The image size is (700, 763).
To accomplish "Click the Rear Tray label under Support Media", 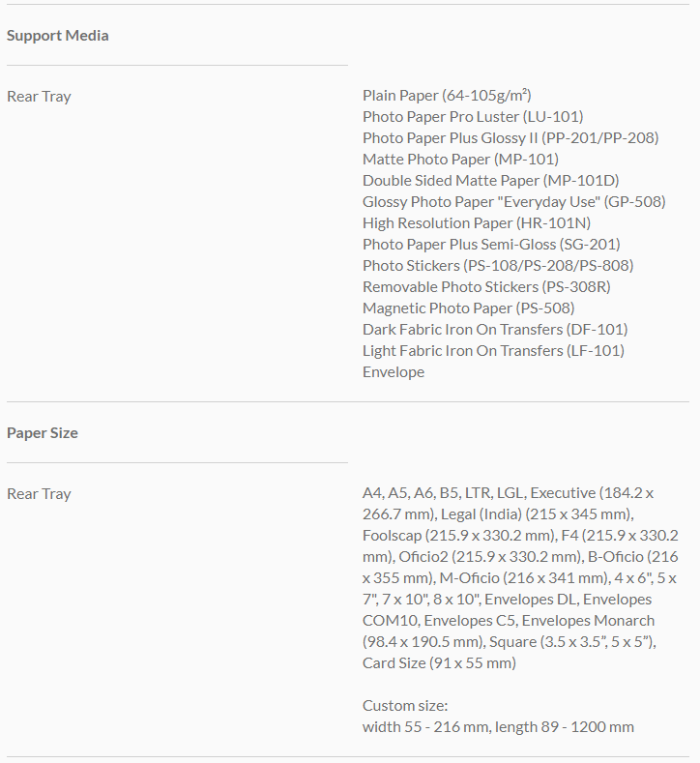I will (x=39, y=97).
